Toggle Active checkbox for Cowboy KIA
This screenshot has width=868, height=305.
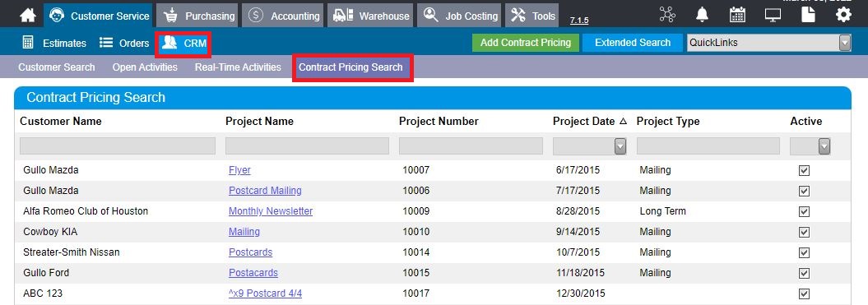[805, 233]
